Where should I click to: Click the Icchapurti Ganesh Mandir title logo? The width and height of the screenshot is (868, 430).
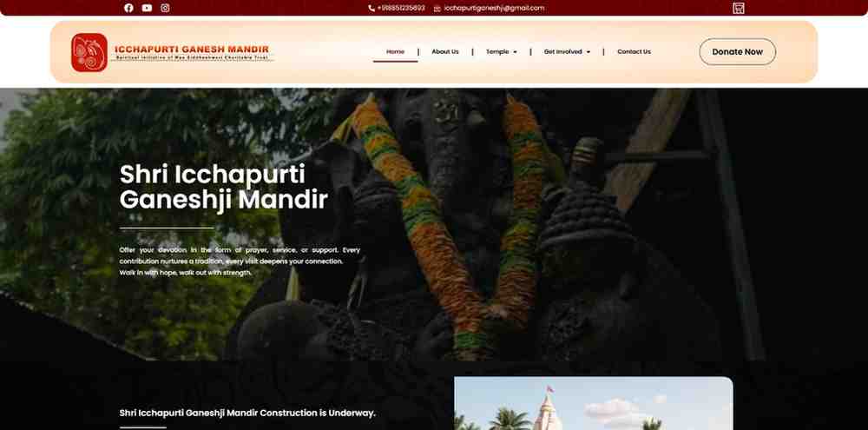[x=192, y=52]
